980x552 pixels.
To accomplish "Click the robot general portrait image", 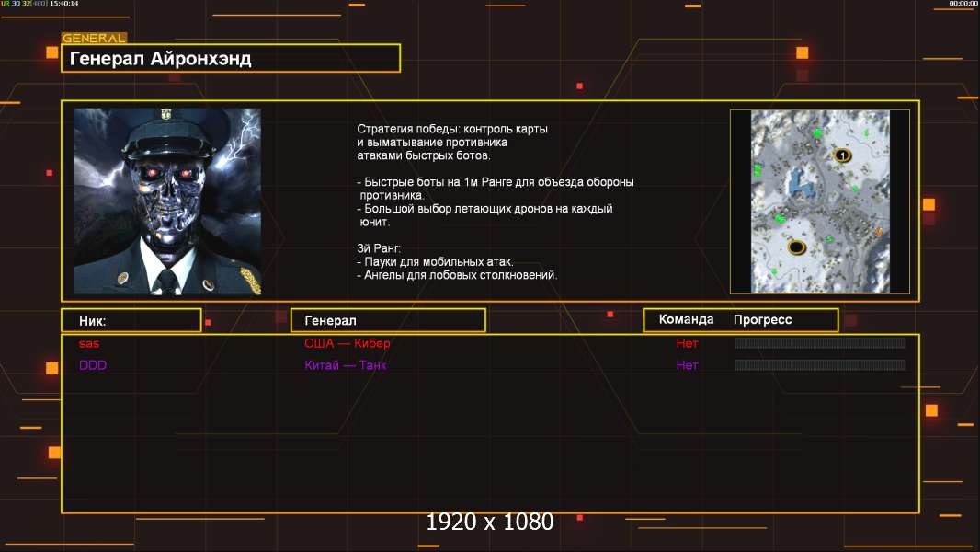I will point(167,201).
